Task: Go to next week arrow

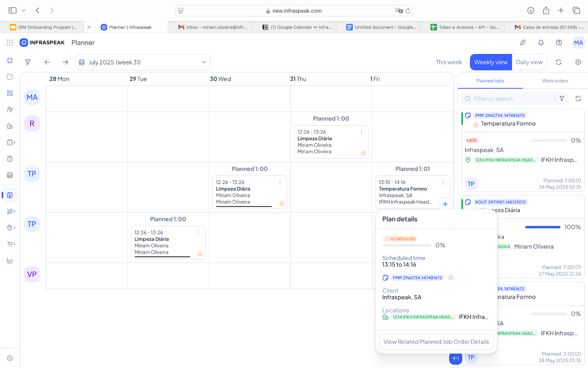Action: 65,62
